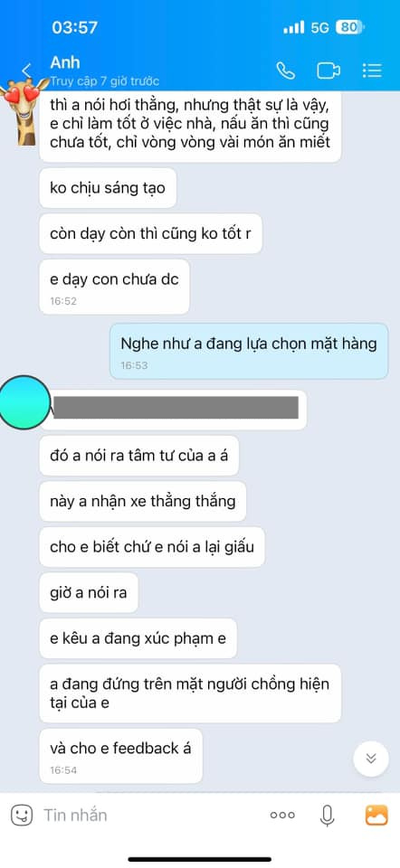Tap the blue message 'Nghe như a đang lựa chọn mặt hàng'

pos(248,351)
